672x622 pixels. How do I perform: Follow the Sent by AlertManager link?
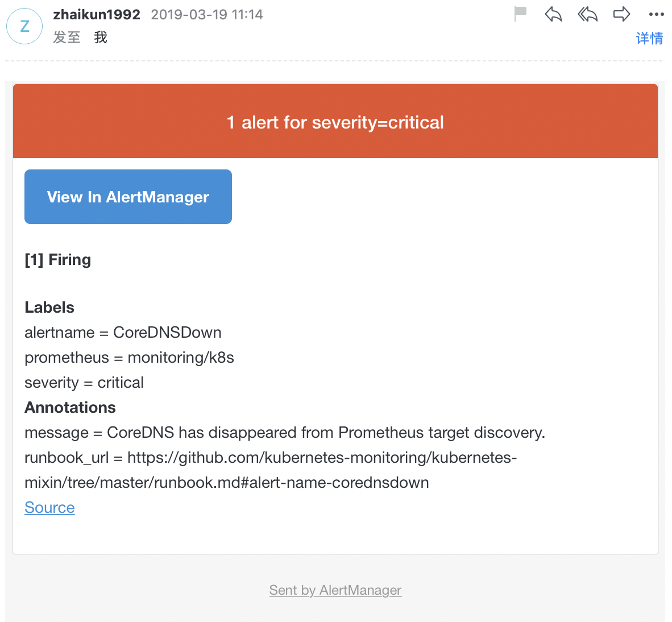coord(335,590)
